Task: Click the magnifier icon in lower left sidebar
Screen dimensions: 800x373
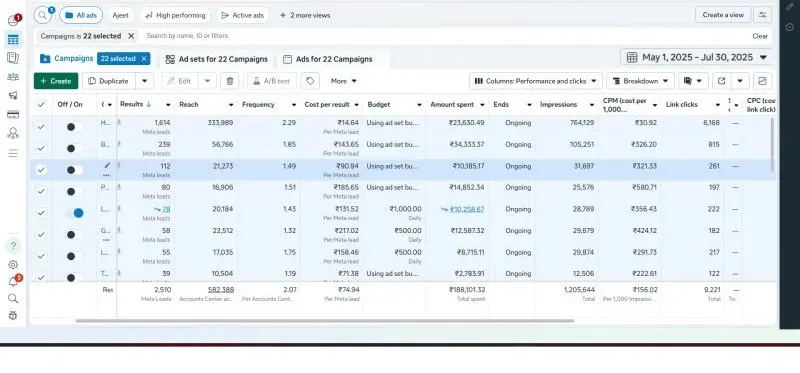Action: [13, 299]
